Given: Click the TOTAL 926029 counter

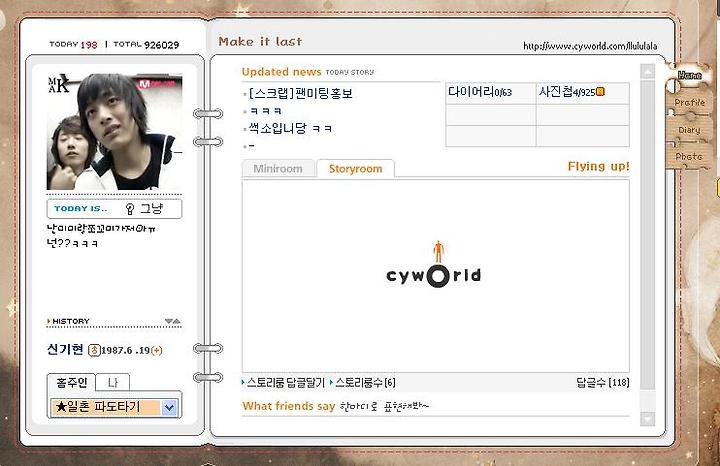Looking at the screenshot, I should coord(146,45).
